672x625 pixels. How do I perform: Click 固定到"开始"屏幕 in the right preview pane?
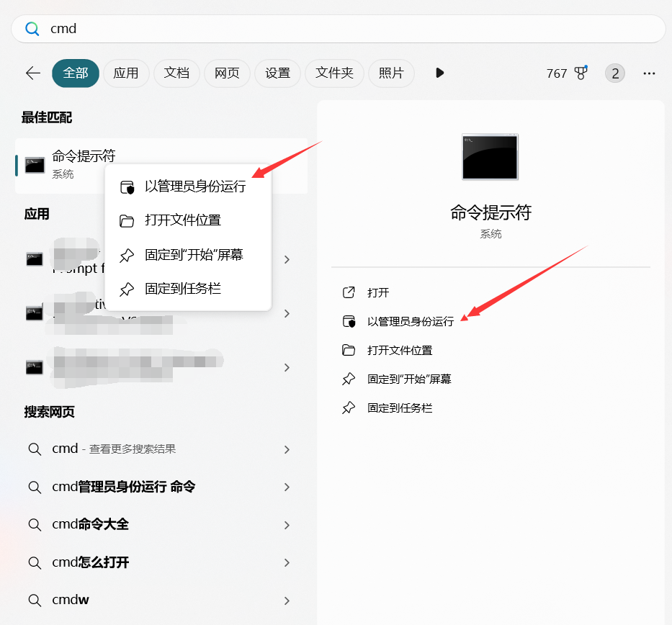click(x=409, y=379)
